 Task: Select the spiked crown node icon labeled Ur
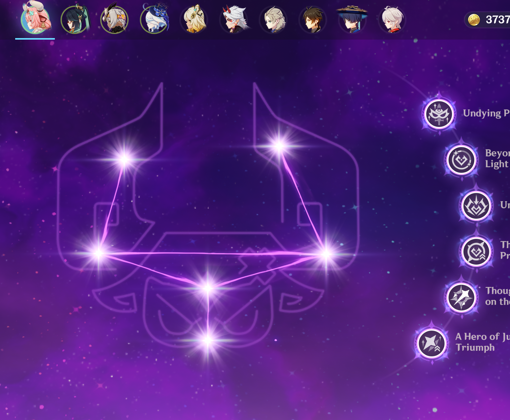pos(476,206)
